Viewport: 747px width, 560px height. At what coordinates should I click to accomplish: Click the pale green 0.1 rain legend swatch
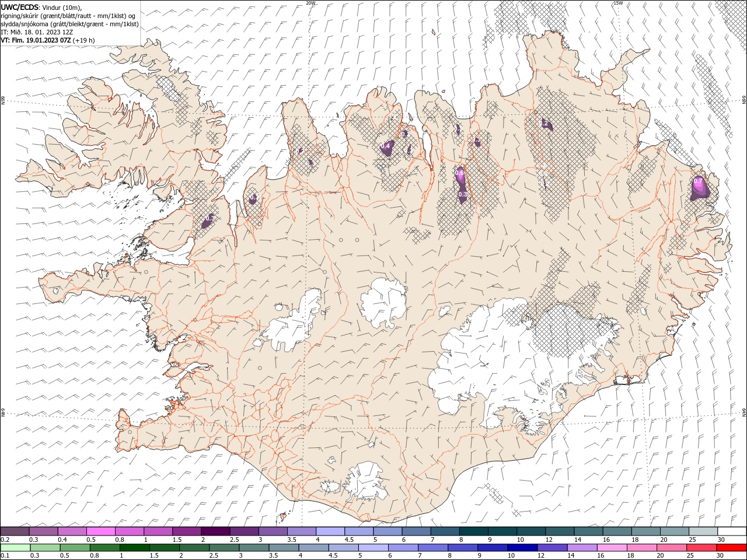click(15, 548)
